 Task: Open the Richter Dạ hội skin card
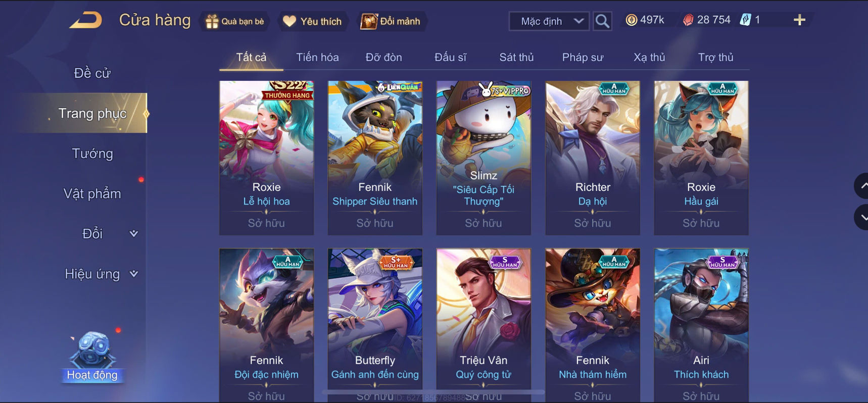593,158
